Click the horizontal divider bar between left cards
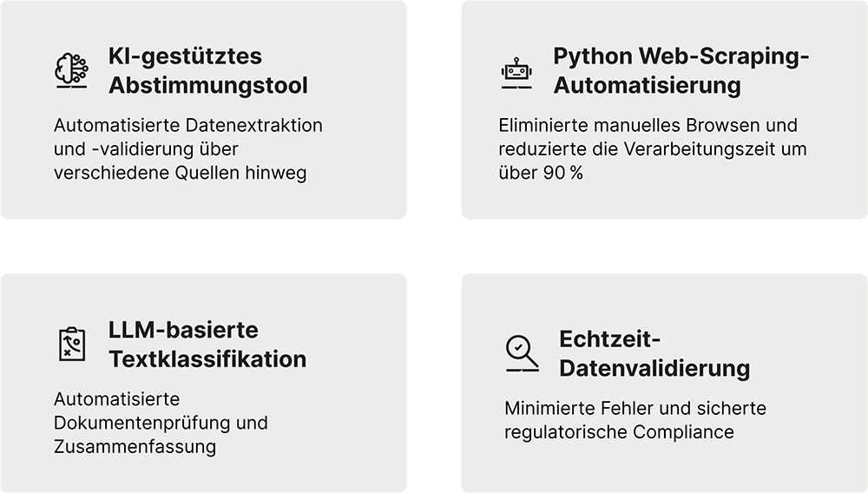This screenshot has width=868, height=493. [201, 246]
